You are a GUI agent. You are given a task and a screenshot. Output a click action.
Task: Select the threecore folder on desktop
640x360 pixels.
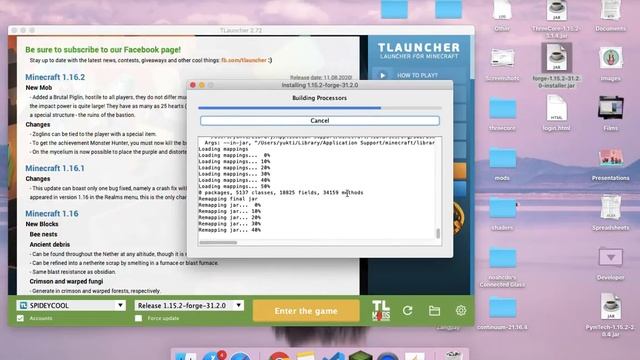click(502, 113)
